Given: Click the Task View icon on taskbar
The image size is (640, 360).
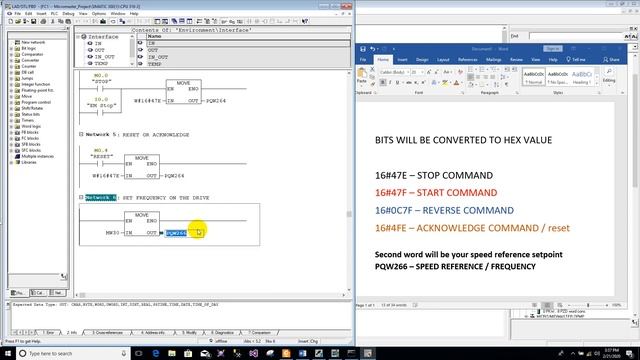Looking at the screenshot, I should tap(139, 353).
